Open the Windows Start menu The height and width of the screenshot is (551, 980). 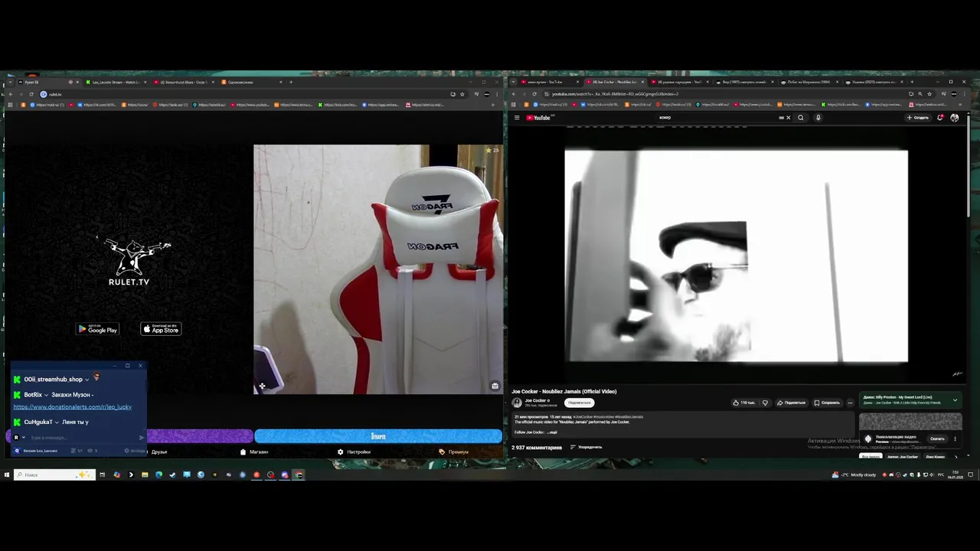point(6,474)
